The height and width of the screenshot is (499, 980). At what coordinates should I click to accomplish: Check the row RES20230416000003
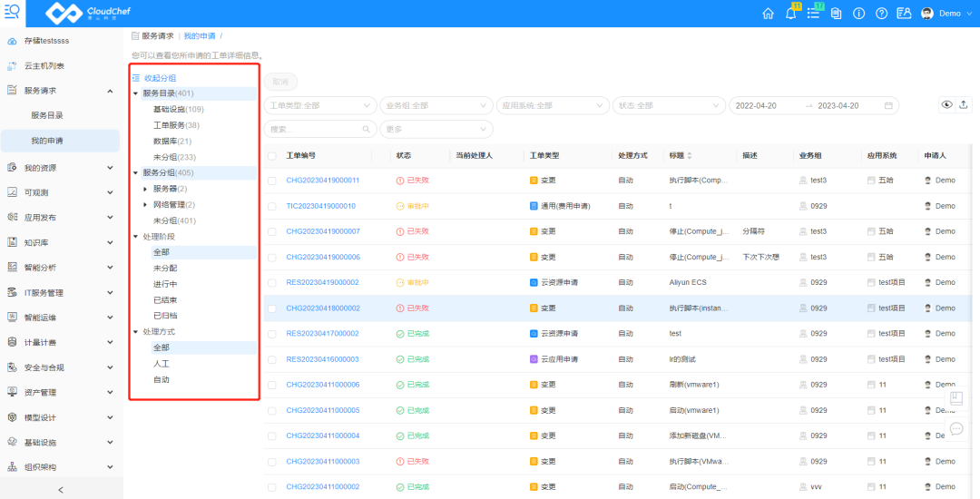pos(272,359)
